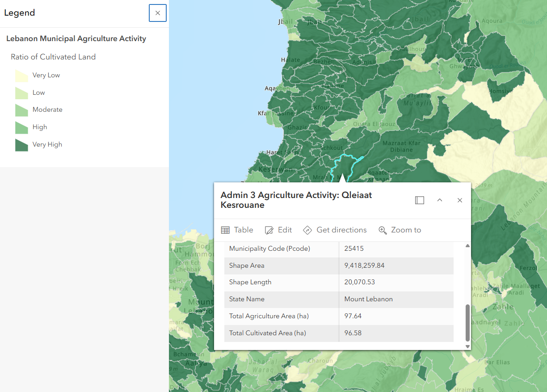This screenshot has height=392, width=547.
Task: Select the popup scrollbar thumb
Action: 468,323
